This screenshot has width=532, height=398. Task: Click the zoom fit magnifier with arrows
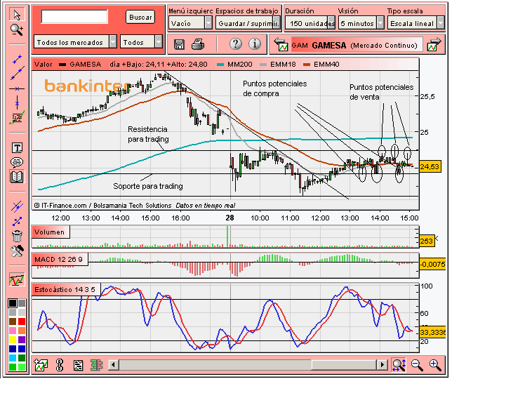(399, 365)
